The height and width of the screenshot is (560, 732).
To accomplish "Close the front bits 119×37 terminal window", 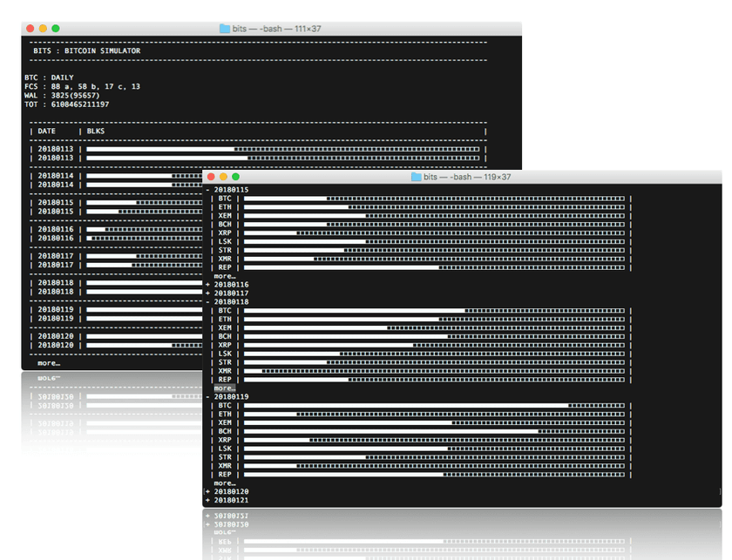I will point(211,177).
